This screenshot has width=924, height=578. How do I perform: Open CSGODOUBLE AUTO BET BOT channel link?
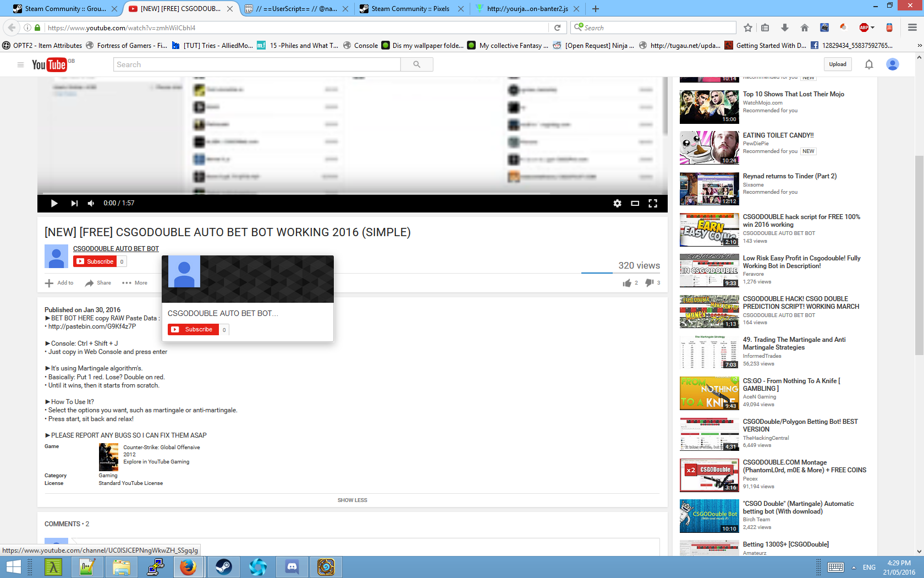pyautogui.click(x=116, y=249)
